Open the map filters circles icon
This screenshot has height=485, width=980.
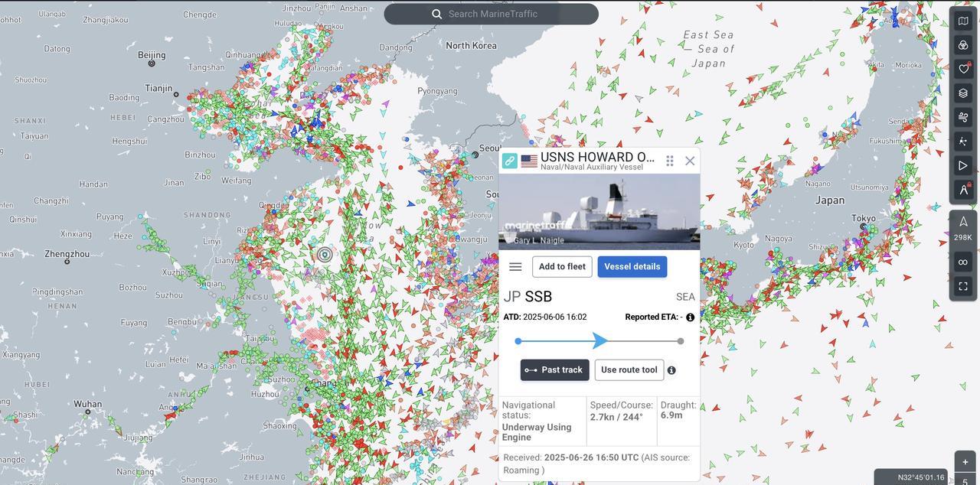point(963,45)
